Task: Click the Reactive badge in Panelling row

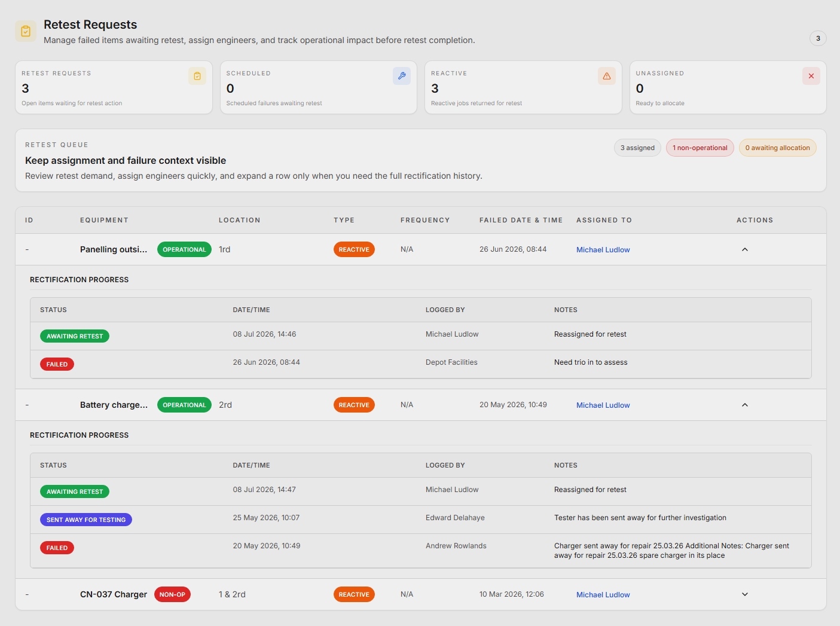Action: [x=354, y=249]
